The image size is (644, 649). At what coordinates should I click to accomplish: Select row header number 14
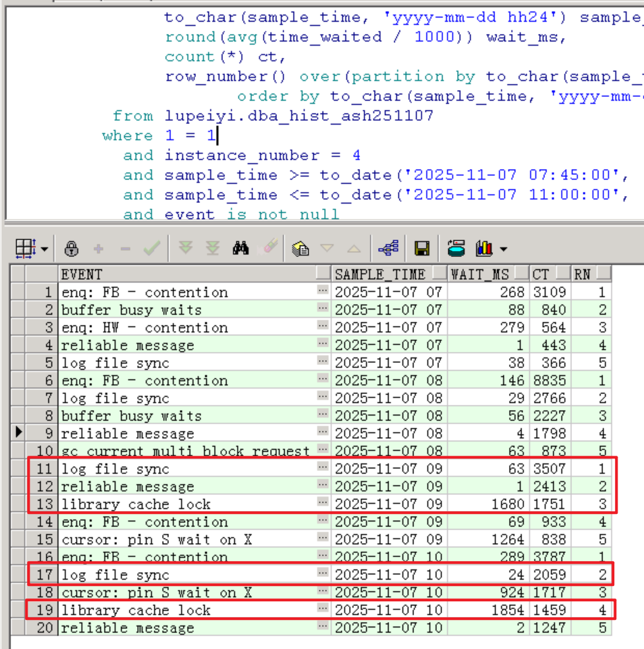coord(42,522)
